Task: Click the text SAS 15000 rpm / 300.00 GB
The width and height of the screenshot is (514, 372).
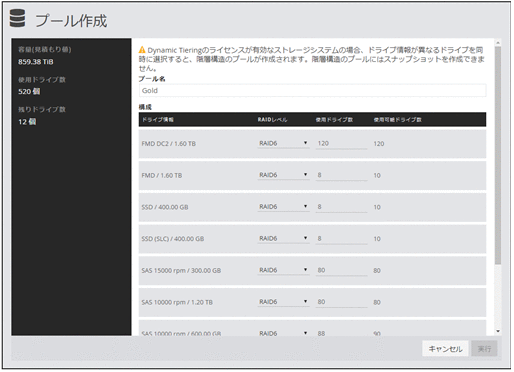Action: [x=181, y=270]
